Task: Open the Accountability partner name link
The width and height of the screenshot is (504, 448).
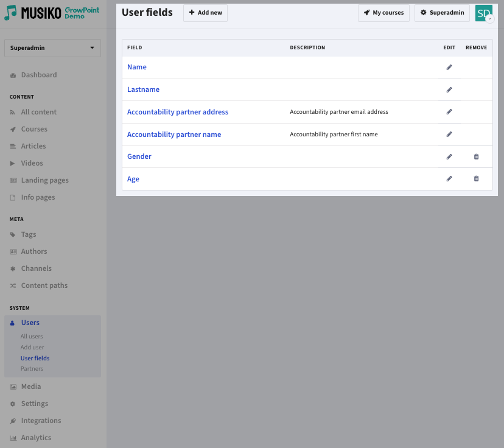Action: pyautogui.click(x=174, y=135)
